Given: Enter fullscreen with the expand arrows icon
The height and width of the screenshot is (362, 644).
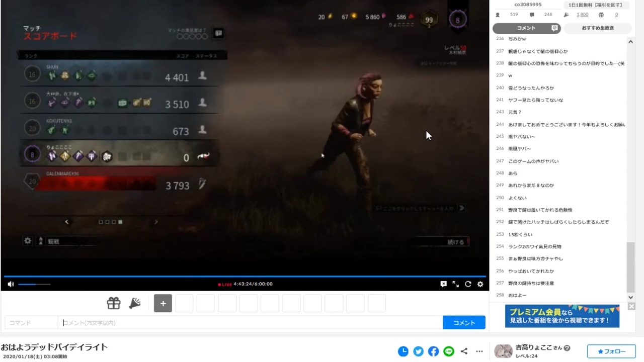Looking at the screenshot, I should [x=455, y=284].
